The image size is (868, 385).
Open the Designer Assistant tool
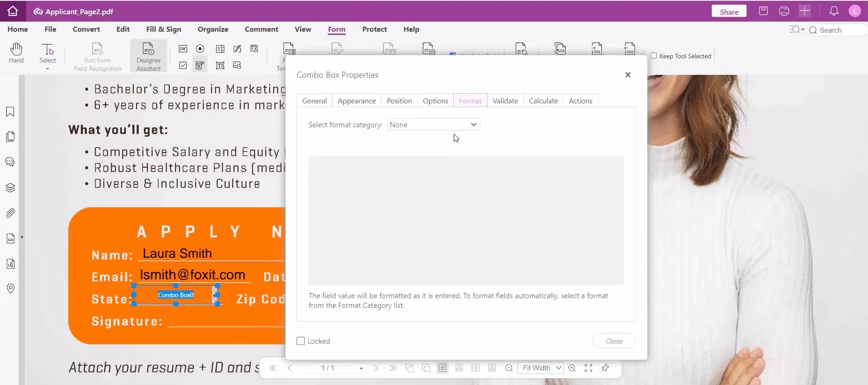point(148,56)
